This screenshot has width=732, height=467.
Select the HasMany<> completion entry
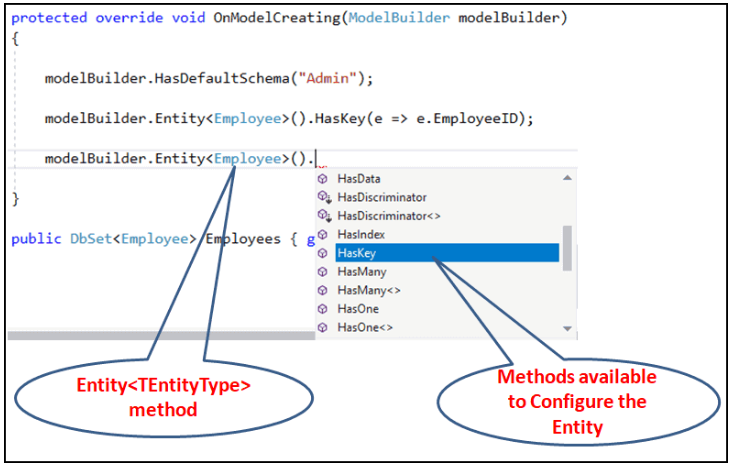pos(369,290)
